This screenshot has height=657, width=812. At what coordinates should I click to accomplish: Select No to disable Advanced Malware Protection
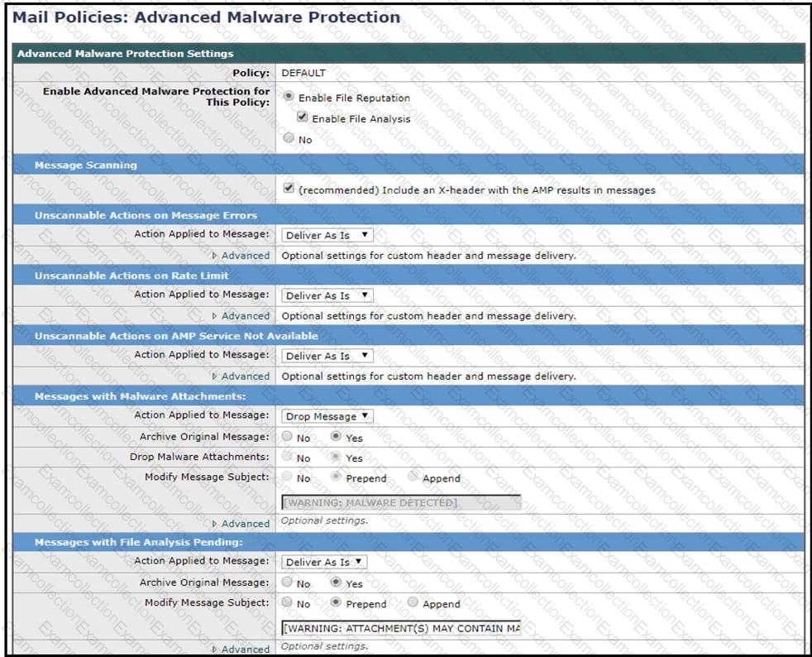[x=288, y=139]
